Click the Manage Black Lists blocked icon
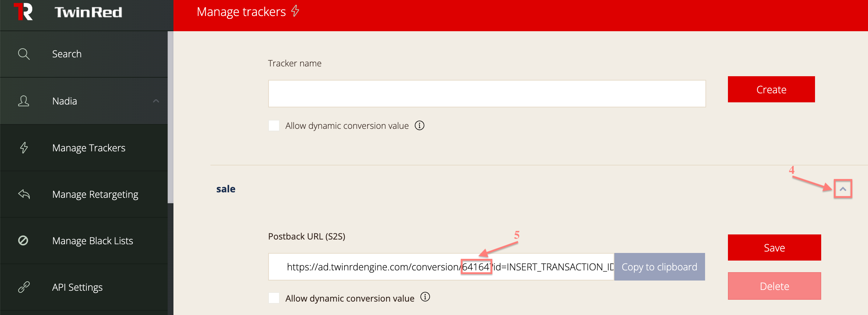 (23, 241)
